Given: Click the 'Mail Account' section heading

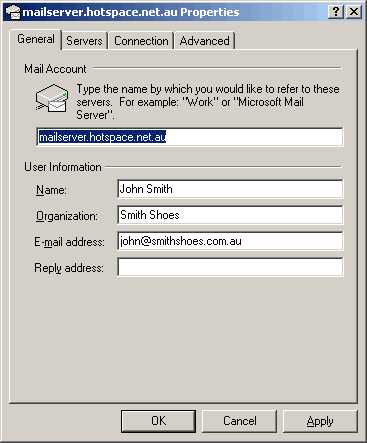Looking at the screenshot, I should tap(55, 69).
